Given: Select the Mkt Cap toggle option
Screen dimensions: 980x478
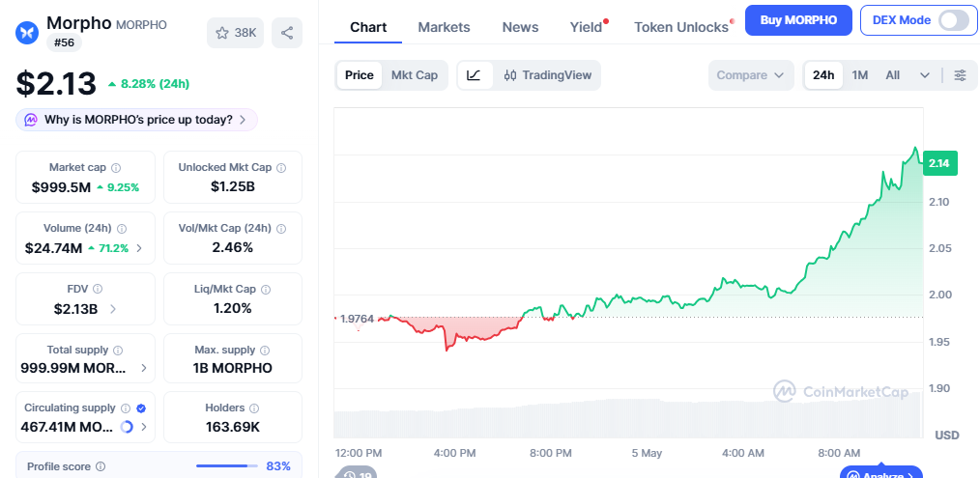Looking at the screenshot, I should (x=415, y=75).
